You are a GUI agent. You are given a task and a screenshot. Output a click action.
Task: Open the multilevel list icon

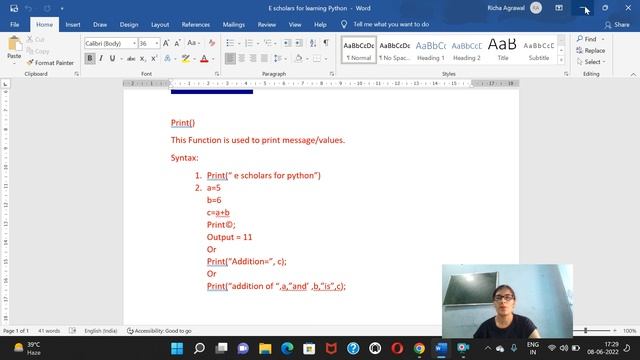click(268, 43)
